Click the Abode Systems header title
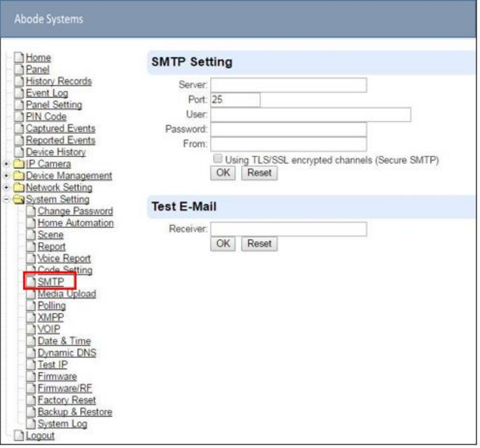 click(49, 19)
